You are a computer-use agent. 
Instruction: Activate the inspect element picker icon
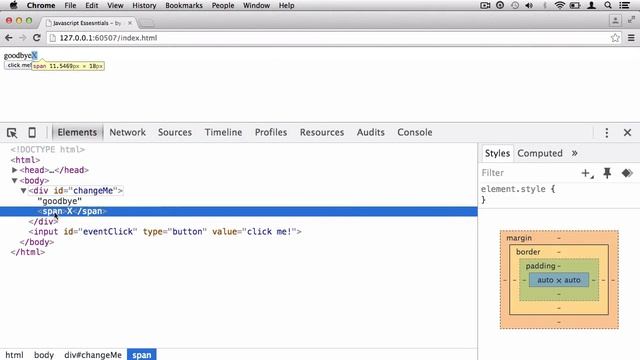(12, 133)
